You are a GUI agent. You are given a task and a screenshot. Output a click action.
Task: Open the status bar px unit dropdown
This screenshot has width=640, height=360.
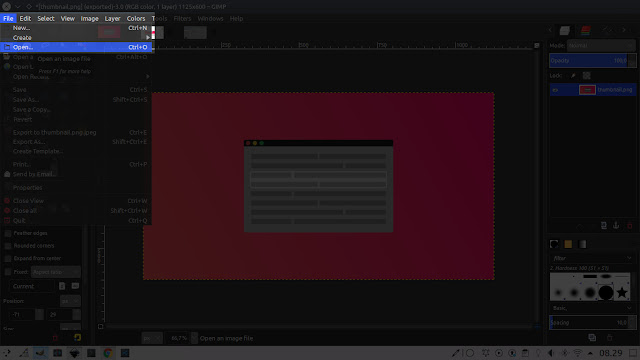[x=152, y=338]
